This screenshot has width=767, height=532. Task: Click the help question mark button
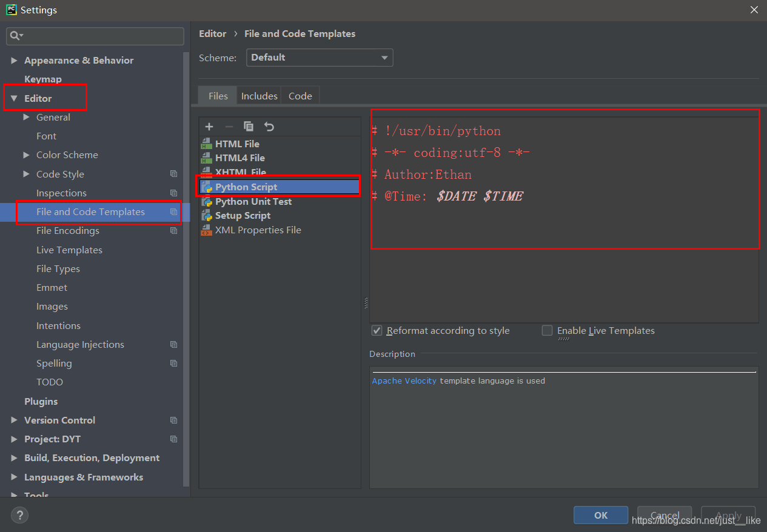[19, 516]
